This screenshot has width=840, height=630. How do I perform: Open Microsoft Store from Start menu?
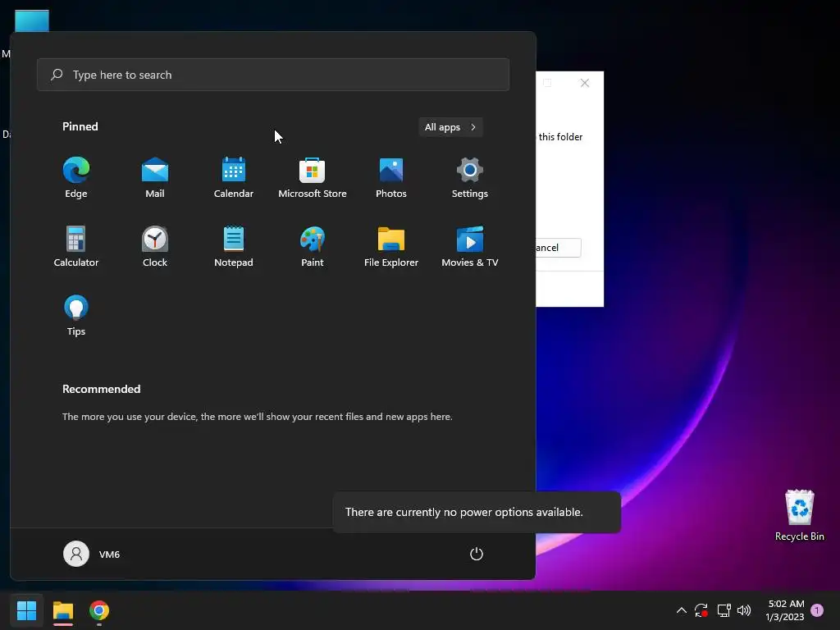click(x=313, y=178)
